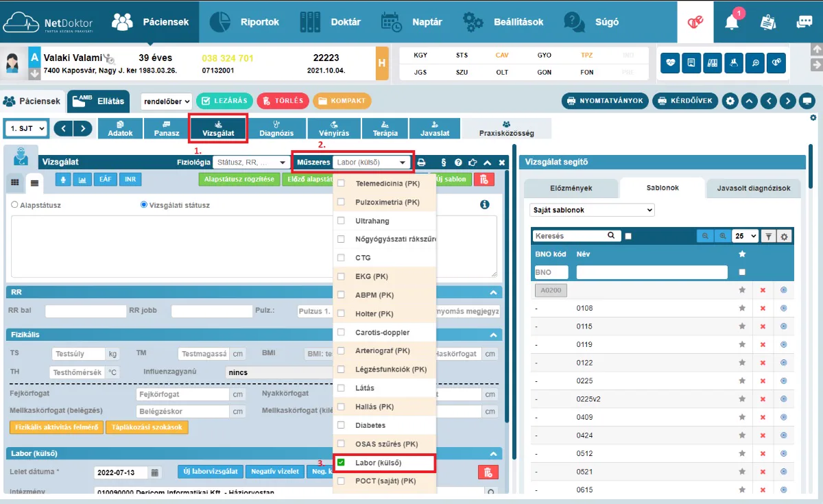Click the Alapstátusz rögzítése button
This screenshot has height=504, width=823.
239,180
